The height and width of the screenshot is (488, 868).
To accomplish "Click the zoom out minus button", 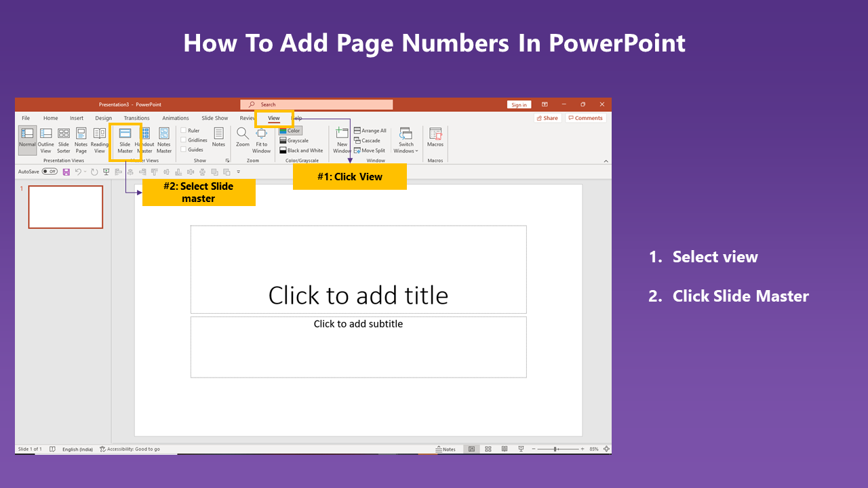I will (x=534, y=449).
